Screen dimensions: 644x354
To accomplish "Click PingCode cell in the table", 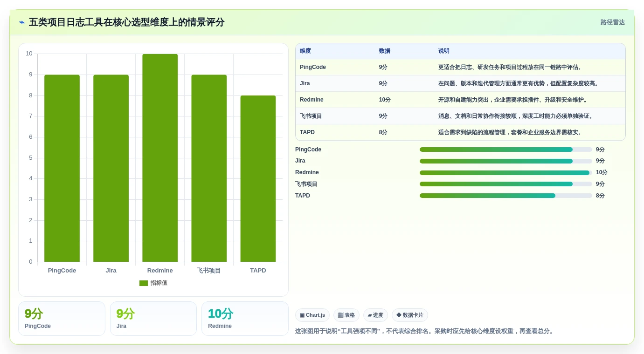I will (313, 67).
